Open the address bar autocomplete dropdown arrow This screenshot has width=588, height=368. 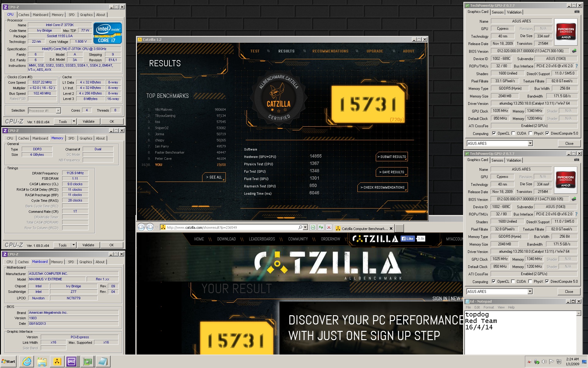[305, 227]
